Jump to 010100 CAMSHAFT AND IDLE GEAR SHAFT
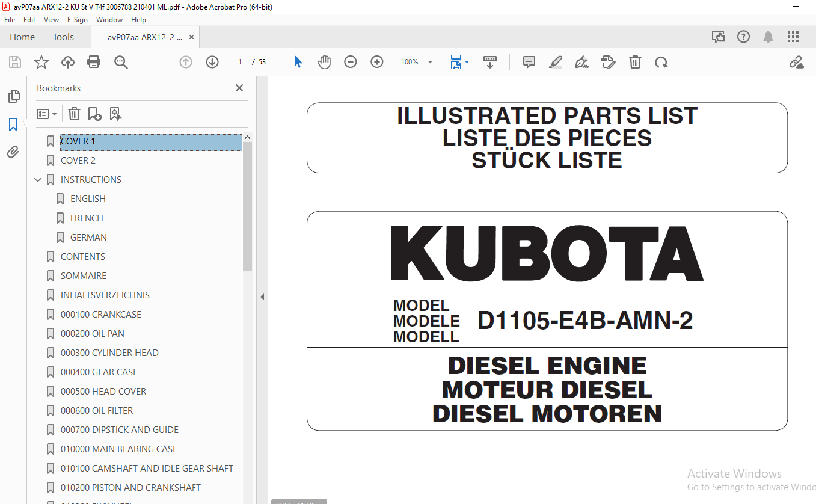This screenshot has width=816, height=504. (x=147, y=469)
